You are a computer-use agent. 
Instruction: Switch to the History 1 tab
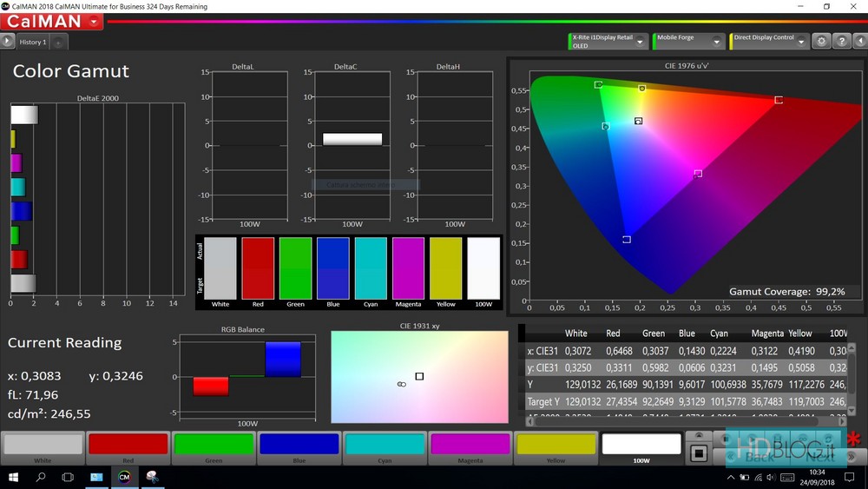point(33,42)
